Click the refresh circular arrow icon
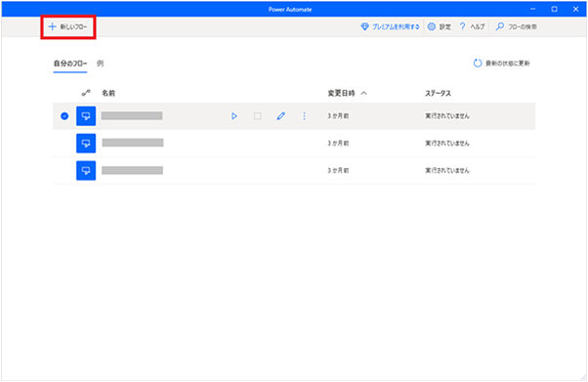 point(478,64)
